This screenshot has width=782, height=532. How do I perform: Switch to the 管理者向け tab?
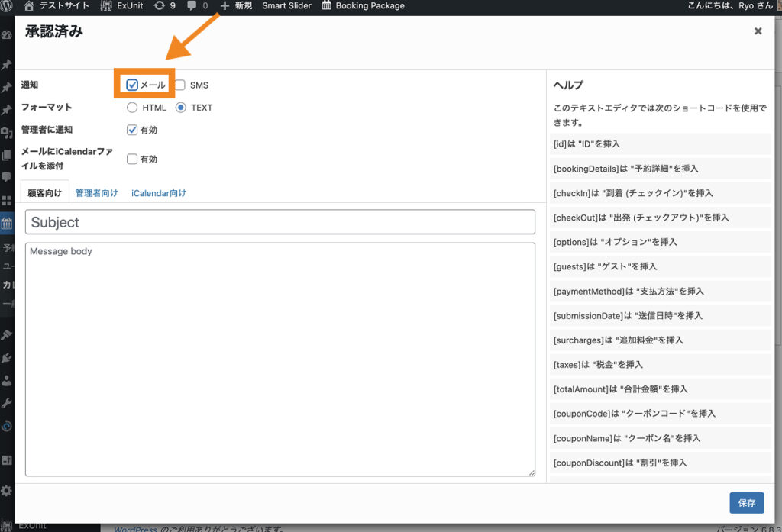(96, 193)
